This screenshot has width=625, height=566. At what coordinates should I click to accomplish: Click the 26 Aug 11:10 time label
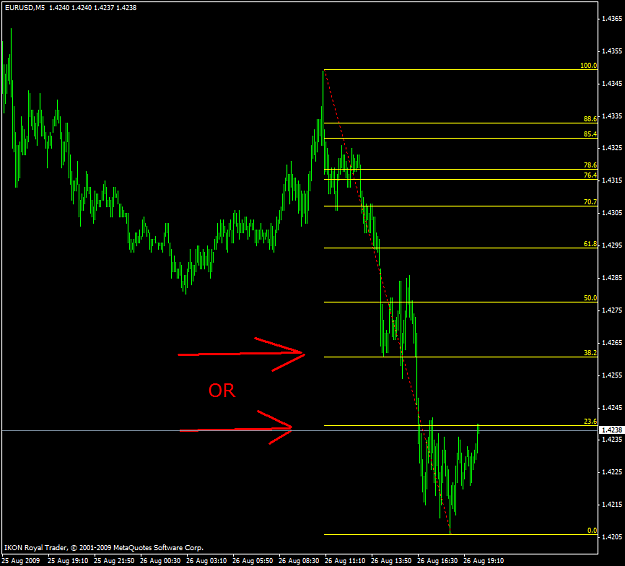[x=345, y=561]
